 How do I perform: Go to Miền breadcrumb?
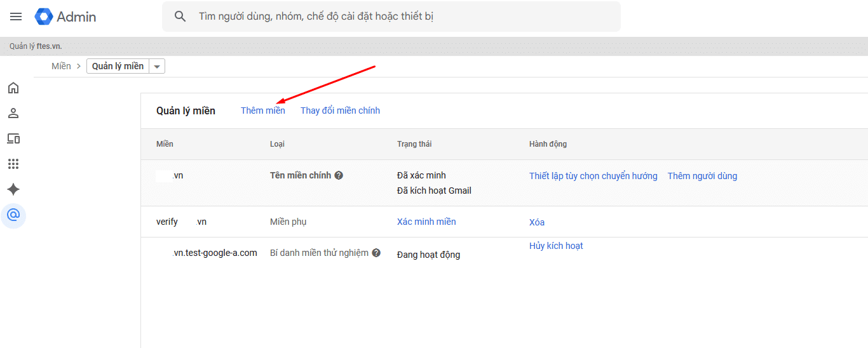coord(61,66)
